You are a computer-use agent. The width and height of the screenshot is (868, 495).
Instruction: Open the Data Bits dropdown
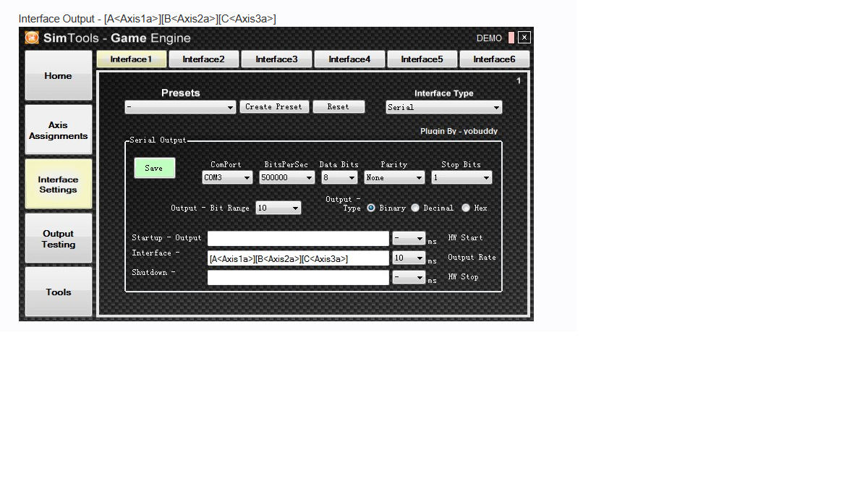(x=339, y=177)
